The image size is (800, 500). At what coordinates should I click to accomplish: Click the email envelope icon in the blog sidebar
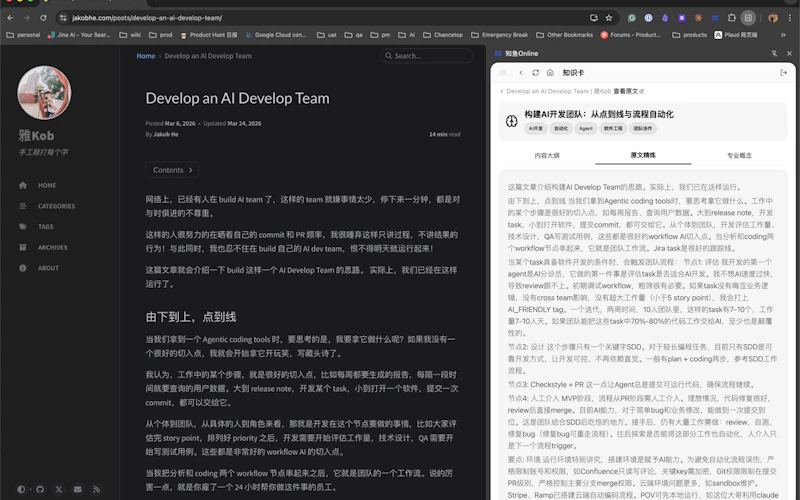coord(78,489)
